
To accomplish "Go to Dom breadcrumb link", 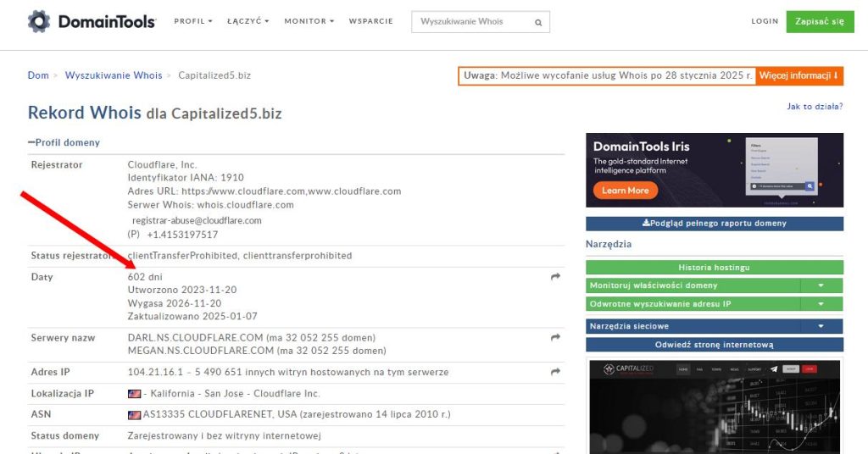I will coord(38,75).
